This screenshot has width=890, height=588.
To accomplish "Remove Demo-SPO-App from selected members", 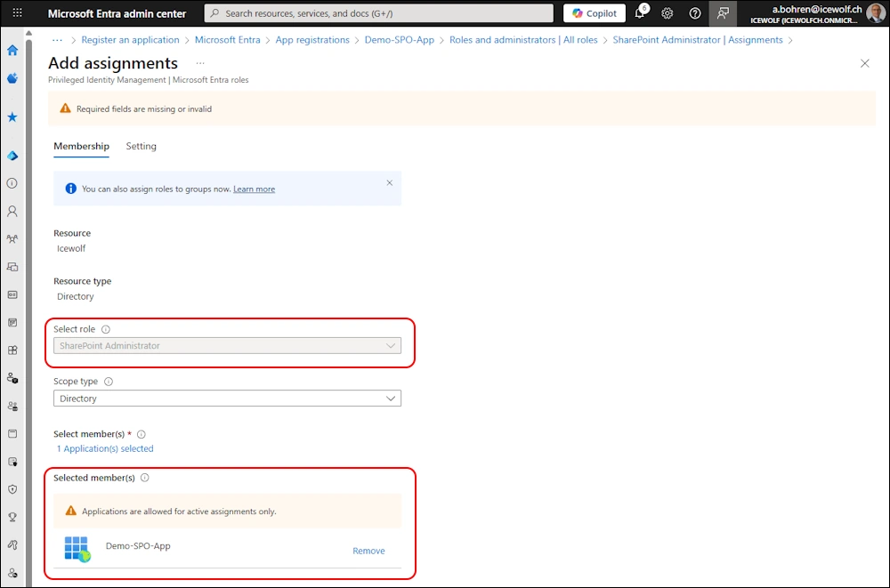I will [x=368, y=551].
